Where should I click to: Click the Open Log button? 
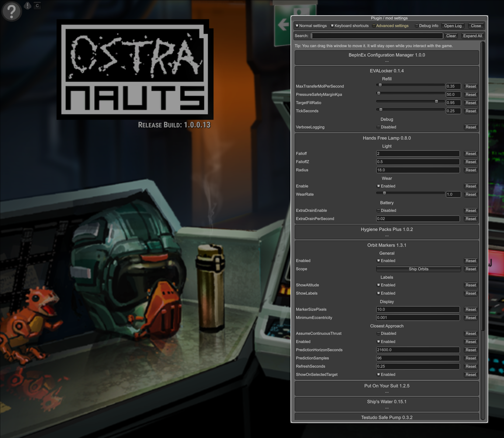(x=453, y=26)
